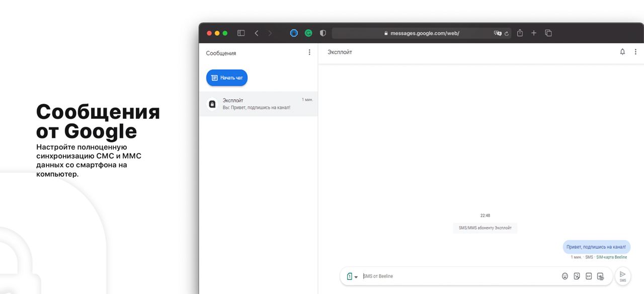The height and width of the screenshot is (294, 644).
Task: Click the translate page icon in address bar
Action: click(x=498, y=33)
